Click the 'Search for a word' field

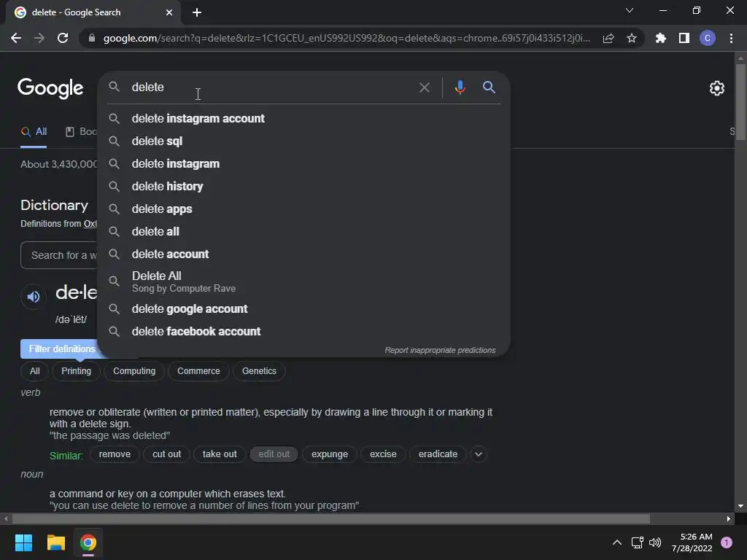59,255
